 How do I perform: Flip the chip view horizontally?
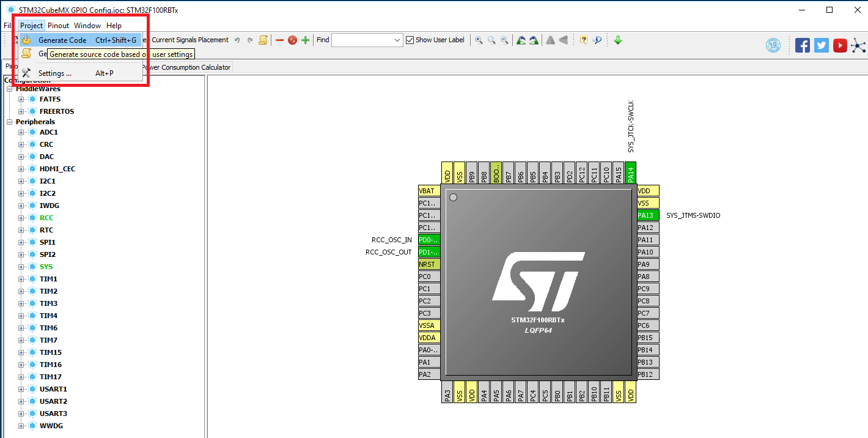click(x=551, y=40)
